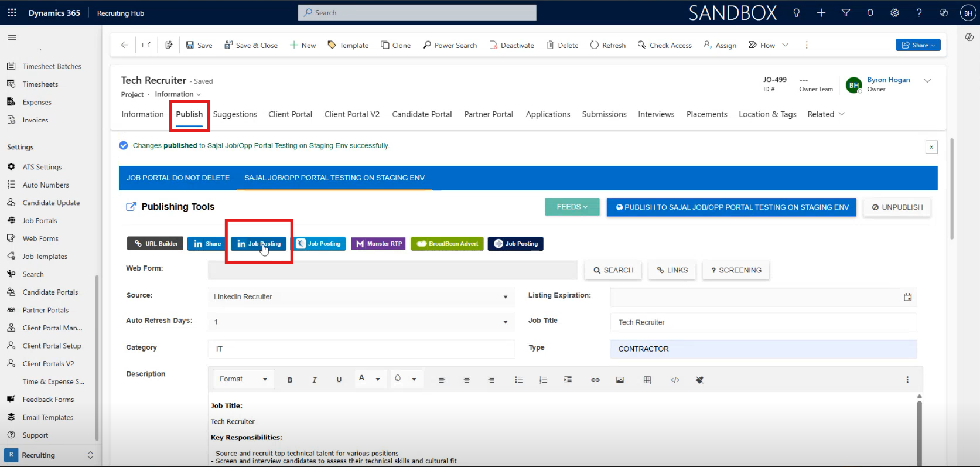The image size is (980, 467).
Task: Select JOB PORTAL DO NOT DELETE tab
Action: click(x=178, y=178)
